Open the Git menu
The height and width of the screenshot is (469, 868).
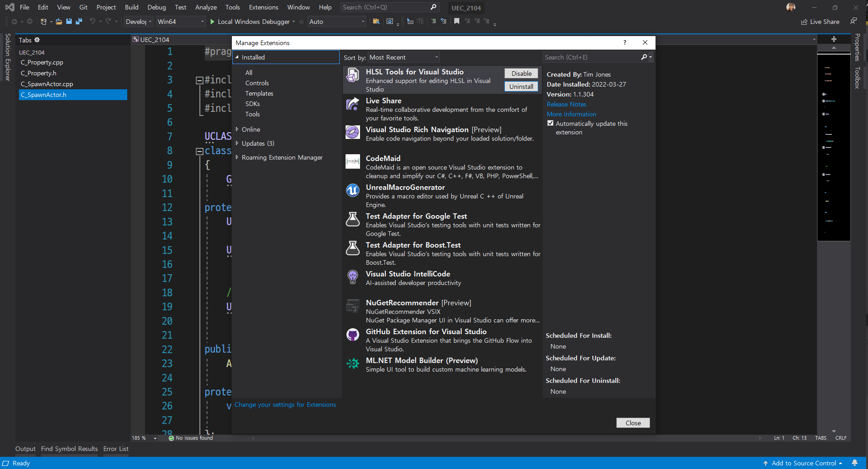(x=83, y=7)
